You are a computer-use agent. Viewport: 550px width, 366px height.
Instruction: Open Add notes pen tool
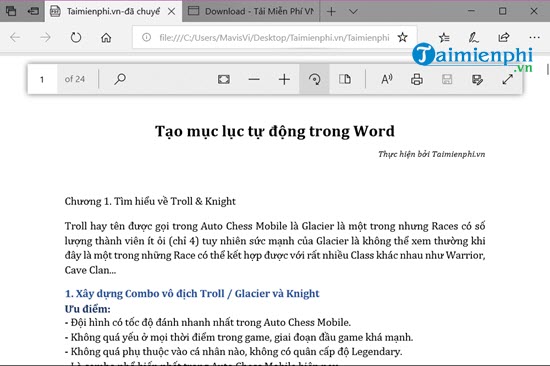pyautogui.click(x=474, y=37)
